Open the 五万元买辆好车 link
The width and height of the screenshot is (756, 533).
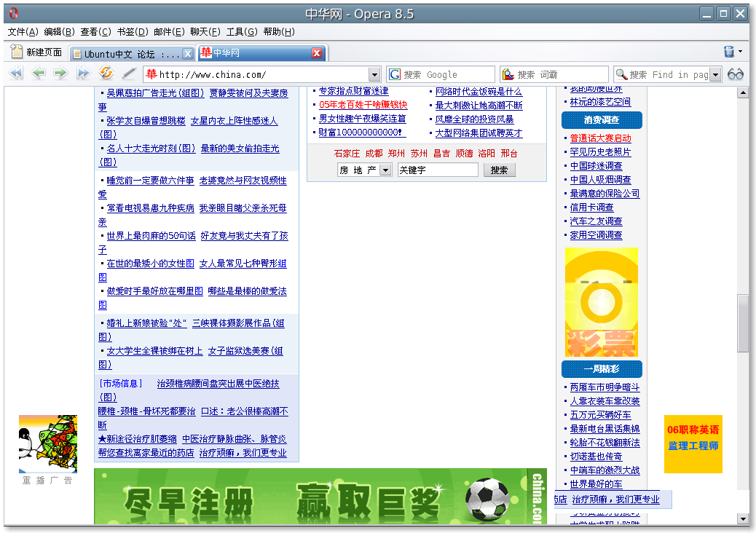point(601,415)
